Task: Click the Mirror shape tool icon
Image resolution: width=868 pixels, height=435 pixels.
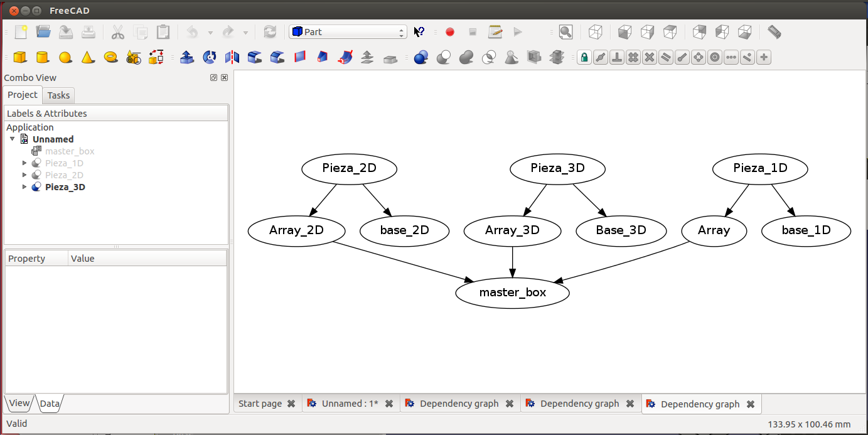Action: tap(232, 58)
